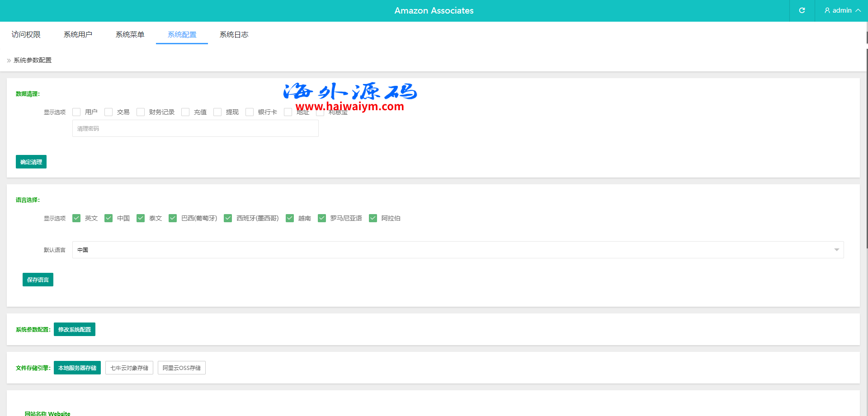Tick the 银行卡 cleanup checkbox
The height and width of the screenshot is (416, 868).
250,112
